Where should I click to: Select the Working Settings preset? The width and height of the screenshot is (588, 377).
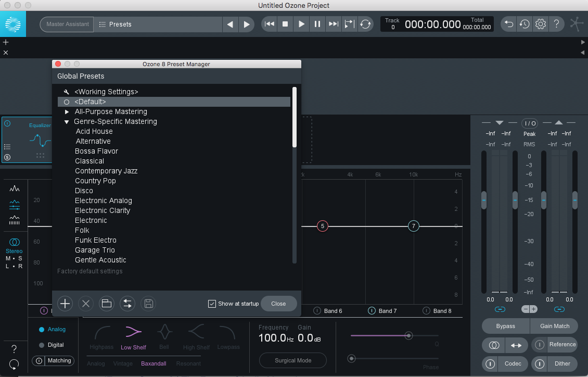[x=174, y=92]
